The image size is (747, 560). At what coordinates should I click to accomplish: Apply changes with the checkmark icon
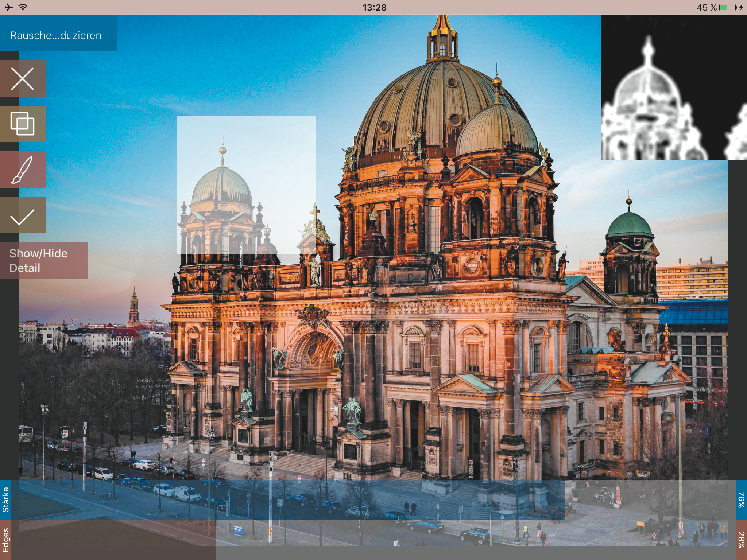(23, 215)
